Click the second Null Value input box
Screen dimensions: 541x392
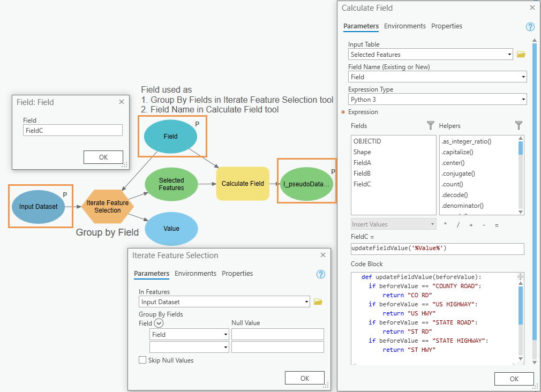[x=277, y=347]
